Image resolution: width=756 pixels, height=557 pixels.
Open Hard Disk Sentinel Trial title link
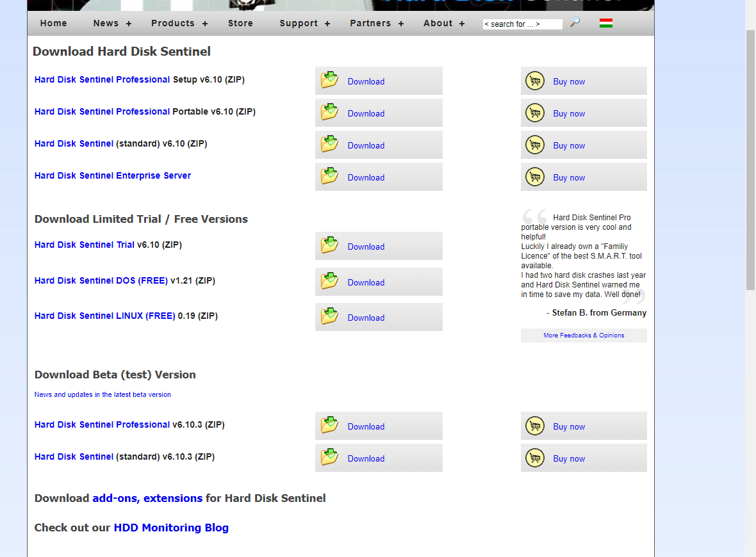point(85,245)
